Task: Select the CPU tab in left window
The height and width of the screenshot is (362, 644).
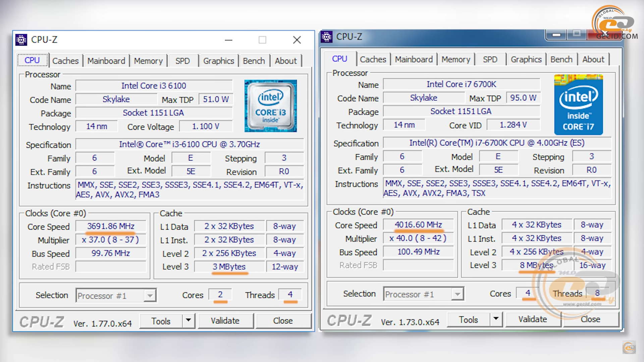Action: (x=32, y=60)
